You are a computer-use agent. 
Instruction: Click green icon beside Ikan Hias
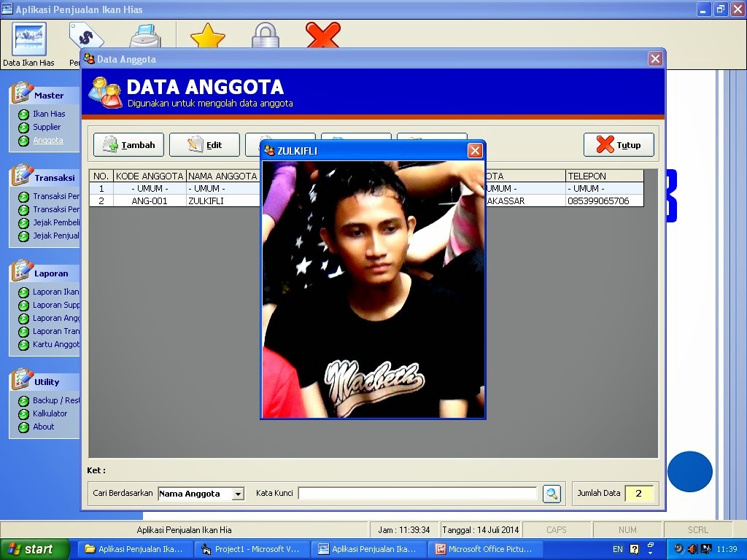pyautogui.click(x=23, y=114)
